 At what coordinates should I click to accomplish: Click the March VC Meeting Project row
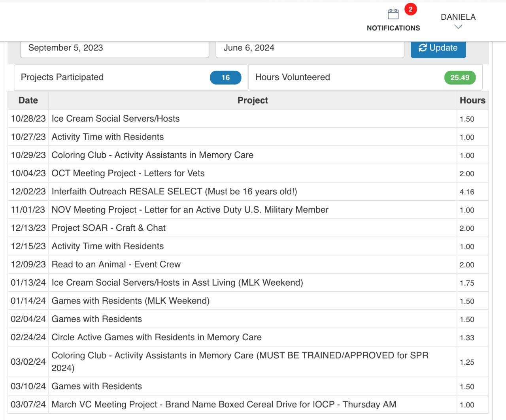tap(224, 404)
